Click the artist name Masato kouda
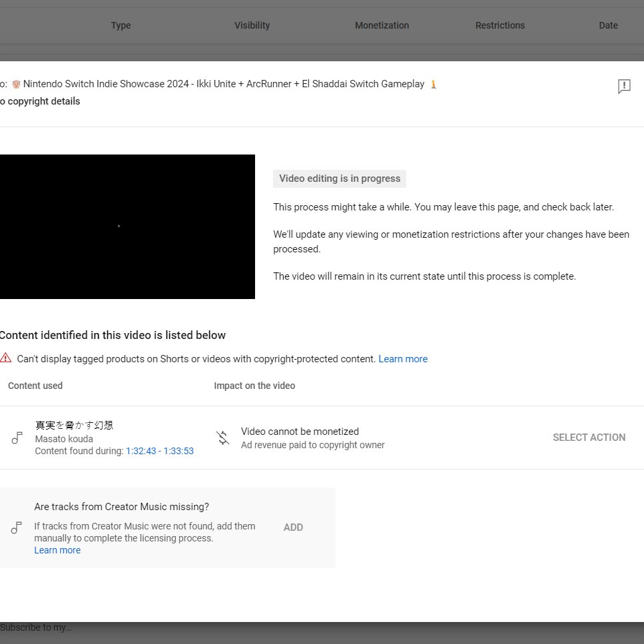This screenshot has width=644, height=644. click(x=64, y=439)
